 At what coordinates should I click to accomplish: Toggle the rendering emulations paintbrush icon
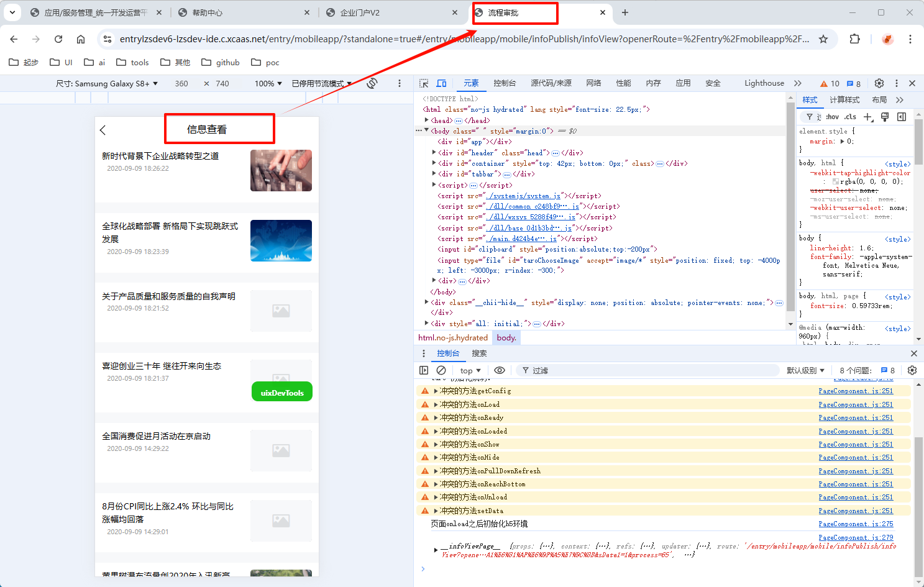(885, 117)
